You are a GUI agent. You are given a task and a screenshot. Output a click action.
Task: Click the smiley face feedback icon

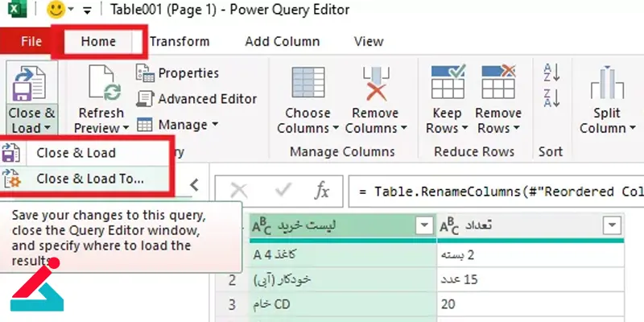(x=56, y=10)
